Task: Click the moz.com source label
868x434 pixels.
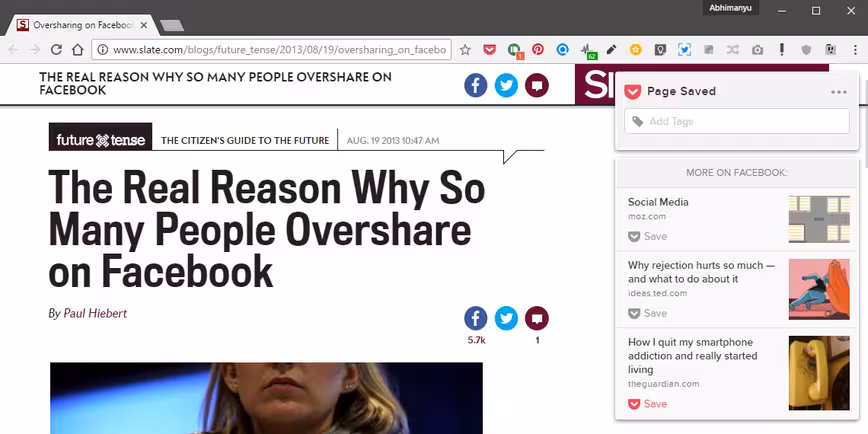Action: tap(647, 216)
